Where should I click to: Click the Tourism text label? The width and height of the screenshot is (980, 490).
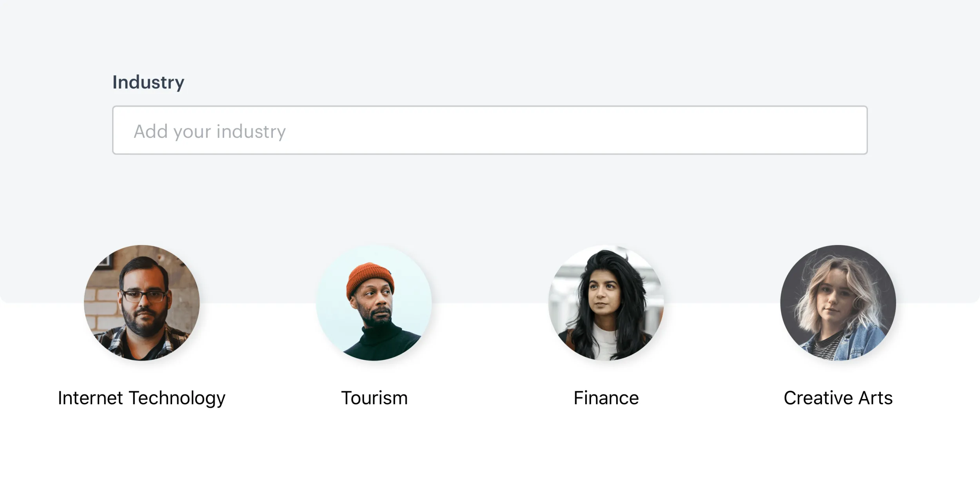click(x=374, y=398)
